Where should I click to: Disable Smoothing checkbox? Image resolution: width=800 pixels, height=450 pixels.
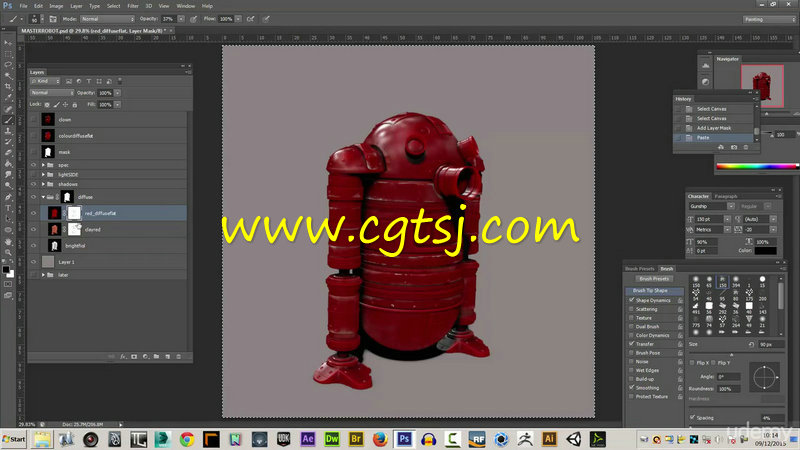click(x=632, y=388)
